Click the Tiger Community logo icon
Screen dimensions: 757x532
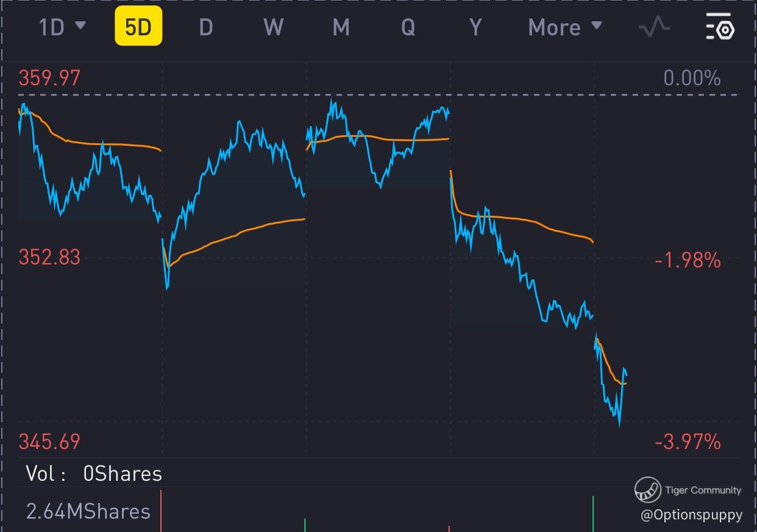[647, 490]
